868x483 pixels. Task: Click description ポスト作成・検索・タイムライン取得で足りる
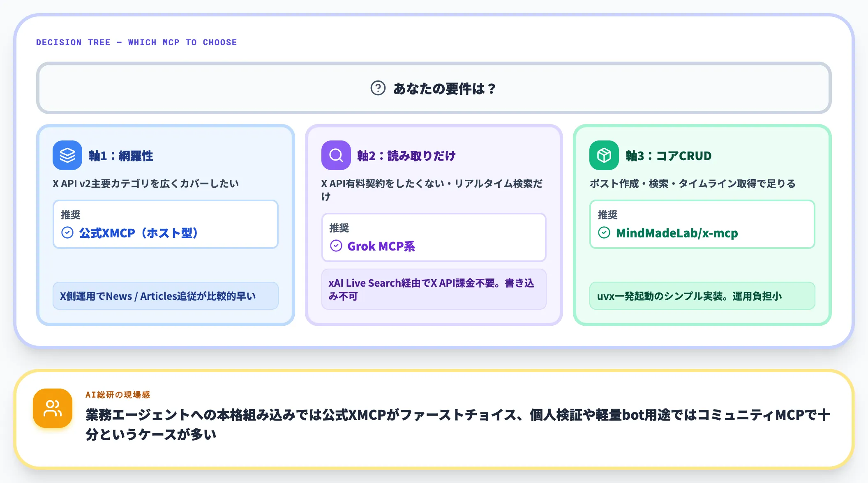tap(693, 184)
